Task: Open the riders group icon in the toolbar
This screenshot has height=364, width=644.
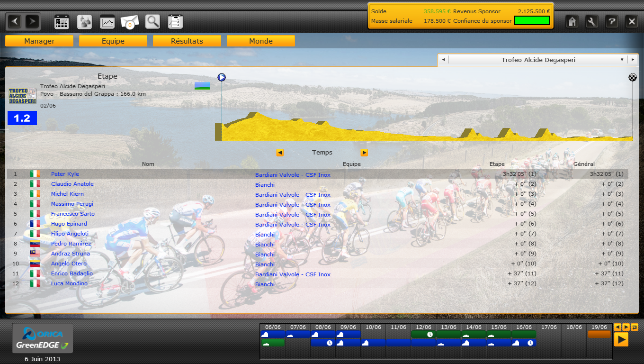Action: tap(84, 22)
